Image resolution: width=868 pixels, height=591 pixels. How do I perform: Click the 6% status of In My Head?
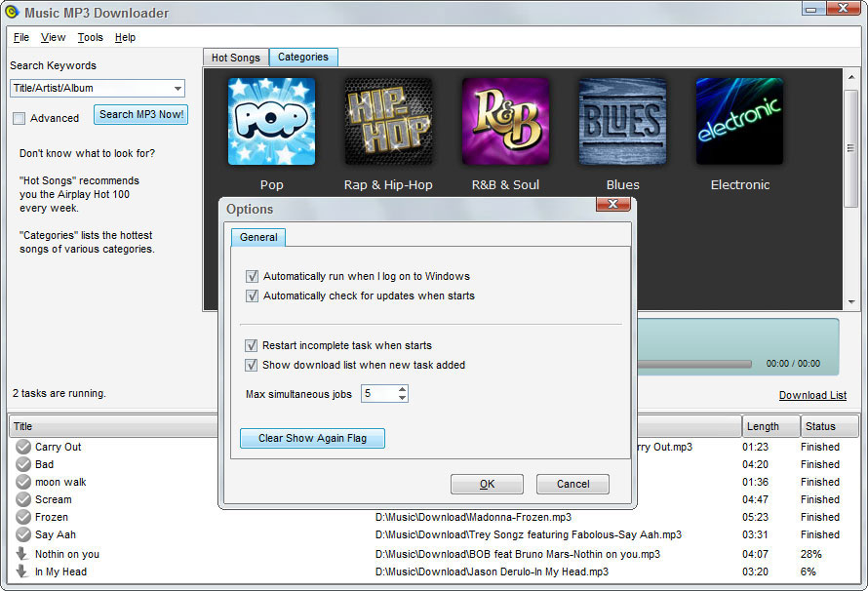(x=809, y=571)
